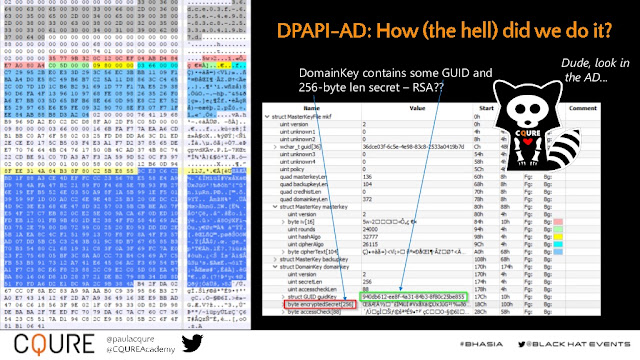
Task: Expand the byte accessCheck[88] row
Action: click(x=283, y=312)
